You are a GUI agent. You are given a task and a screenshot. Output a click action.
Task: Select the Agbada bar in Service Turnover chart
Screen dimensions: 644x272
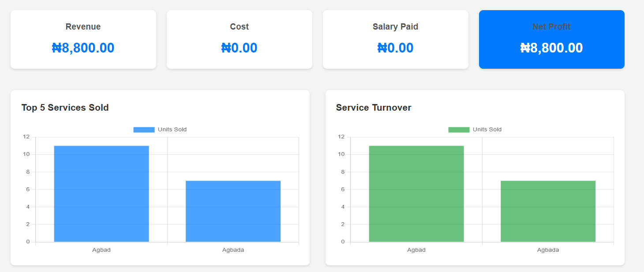(x=547, y=211)
